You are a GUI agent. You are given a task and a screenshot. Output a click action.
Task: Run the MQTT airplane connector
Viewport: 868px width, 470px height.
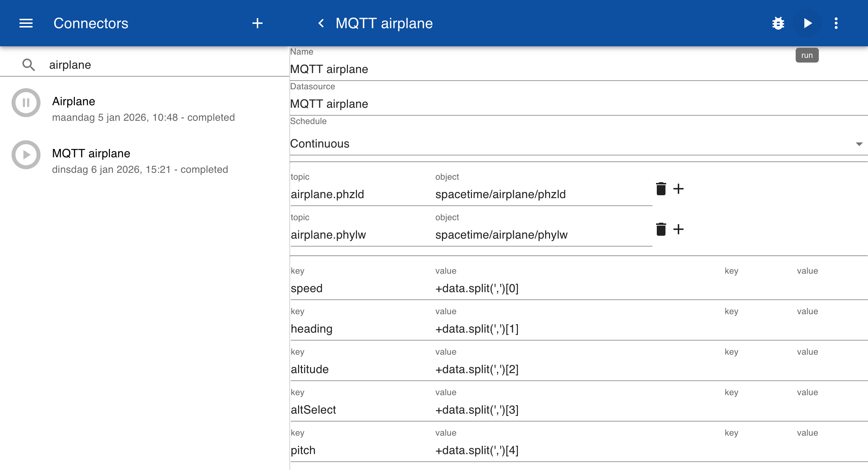pyautogui.click(x=807, y=23)
